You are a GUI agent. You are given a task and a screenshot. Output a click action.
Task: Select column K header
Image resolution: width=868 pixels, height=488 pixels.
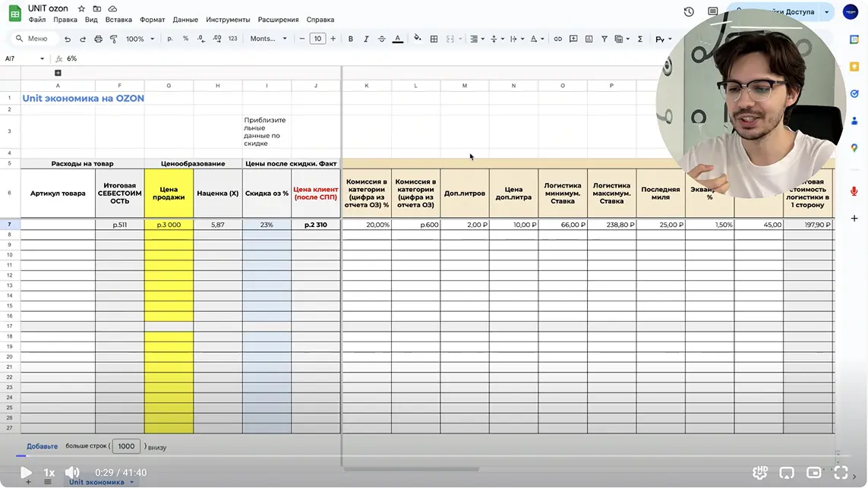[x=367, y=86]
